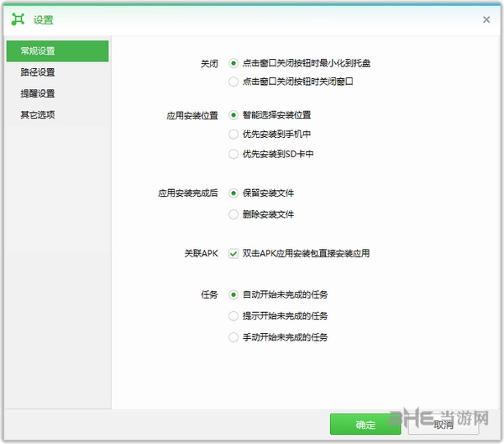Choose 删除安装文件 radio button
Image resolution: width=504 pixels, height=444 pixels.
coord(234,214)
